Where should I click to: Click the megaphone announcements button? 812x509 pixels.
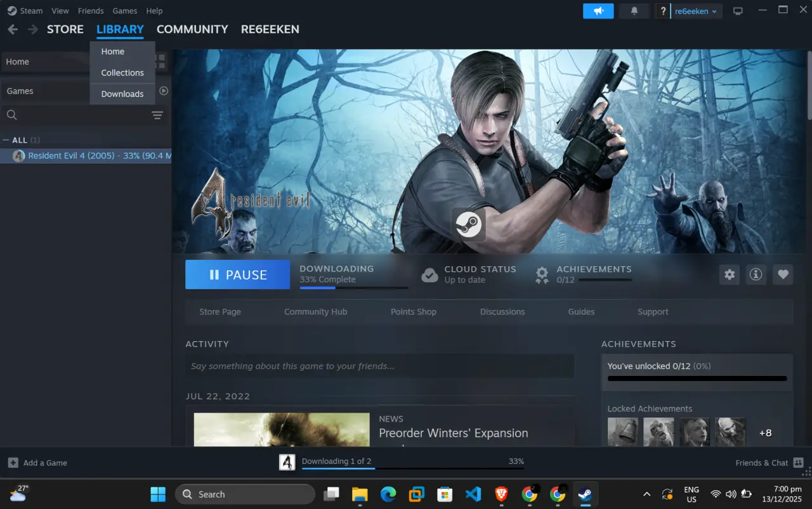(598, 11)
